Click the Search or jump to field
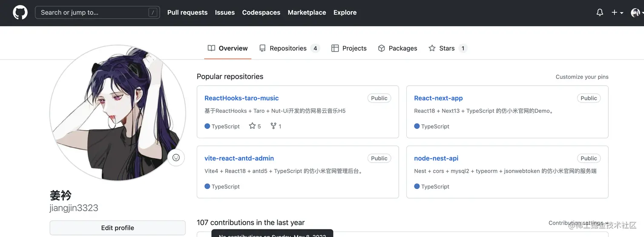644x237 pixels. (97, 12)
